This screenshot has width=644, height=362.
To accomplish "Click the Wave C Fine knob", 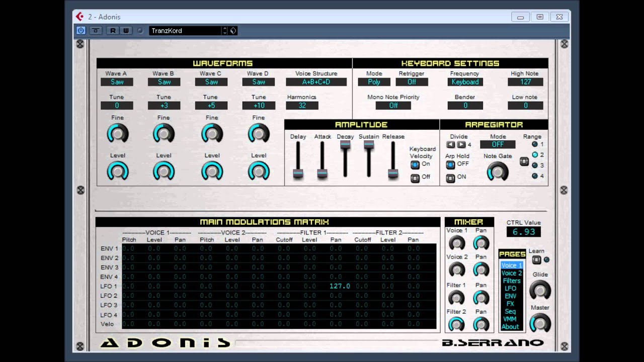I will (212, 133).
